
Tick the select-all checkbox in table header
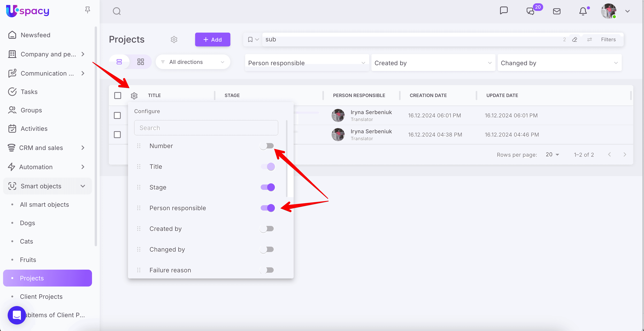(117, 95)
